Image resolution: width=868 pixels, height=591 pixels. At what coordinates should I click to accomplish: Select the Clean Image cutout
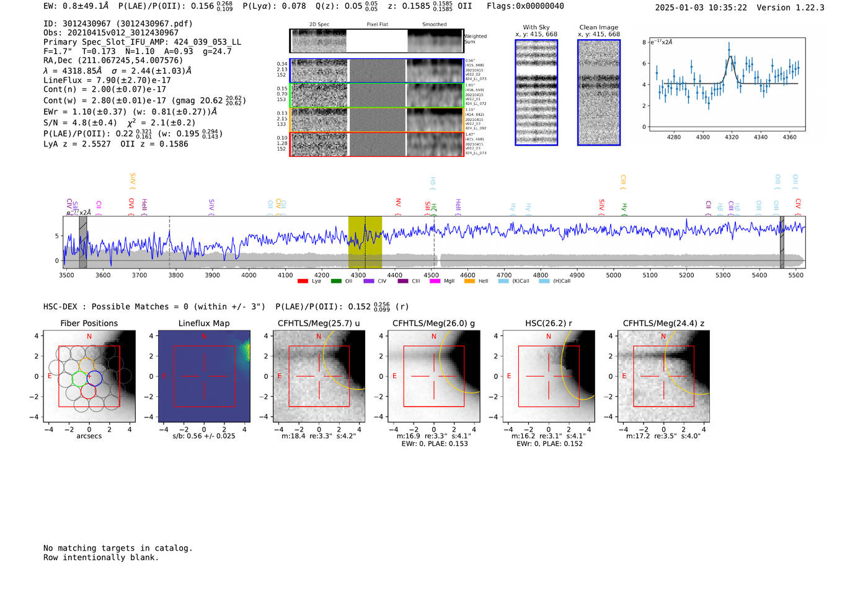point(599,93)
